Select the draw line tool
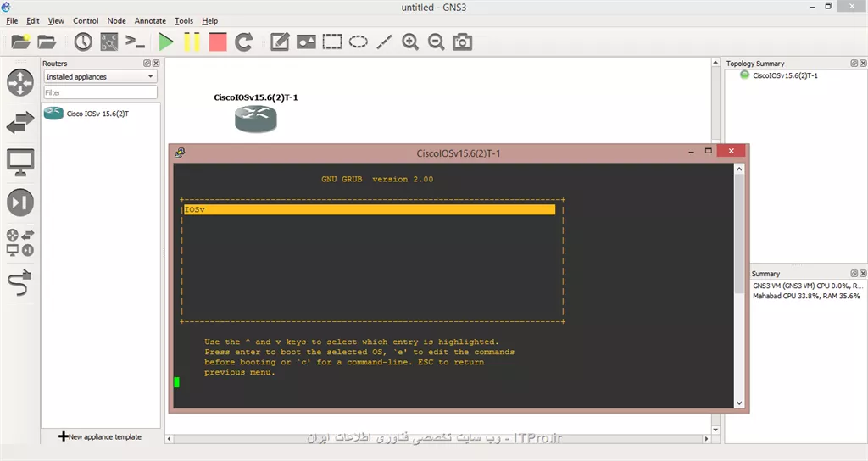 pyautogui.click(x=384, y=42)
